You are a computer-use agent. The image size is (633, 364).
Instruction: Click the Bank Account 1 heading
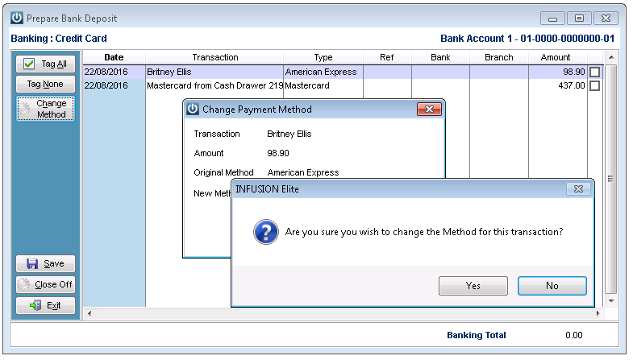point(527,39)
